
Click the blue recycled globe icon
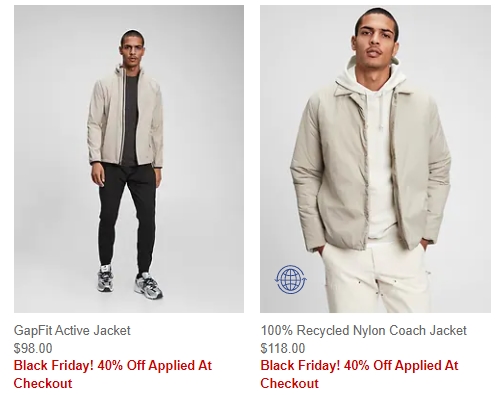(x=291, y=279)
